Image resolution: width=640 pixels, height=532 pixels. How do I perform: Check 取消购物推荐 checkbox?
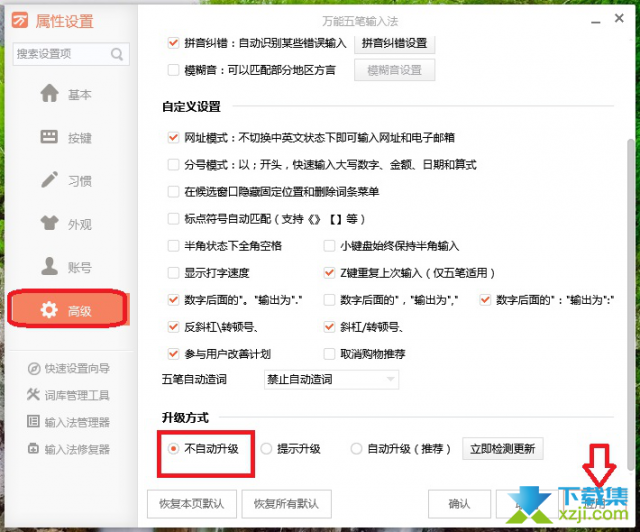[x=329, y=354]
